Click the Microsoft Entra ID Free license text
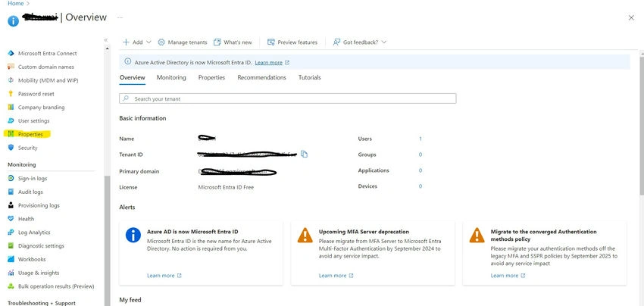 click(x=226, y=187)
